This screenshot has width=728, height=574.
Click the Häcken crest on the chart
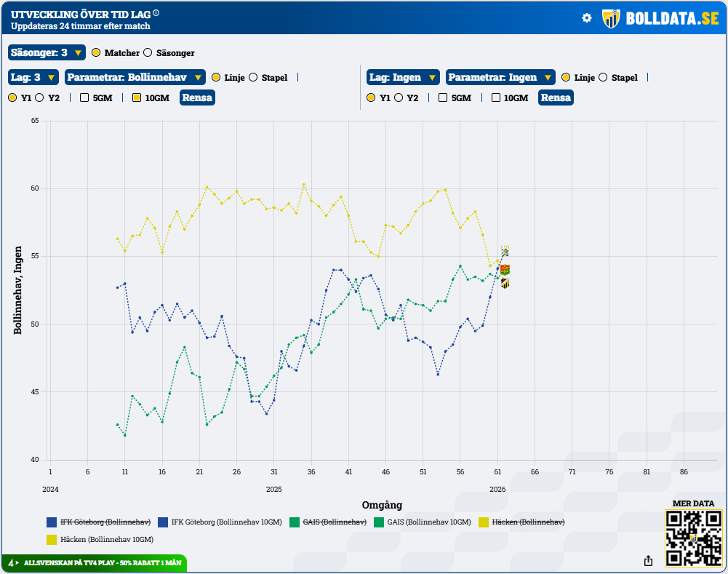[505, 283]
